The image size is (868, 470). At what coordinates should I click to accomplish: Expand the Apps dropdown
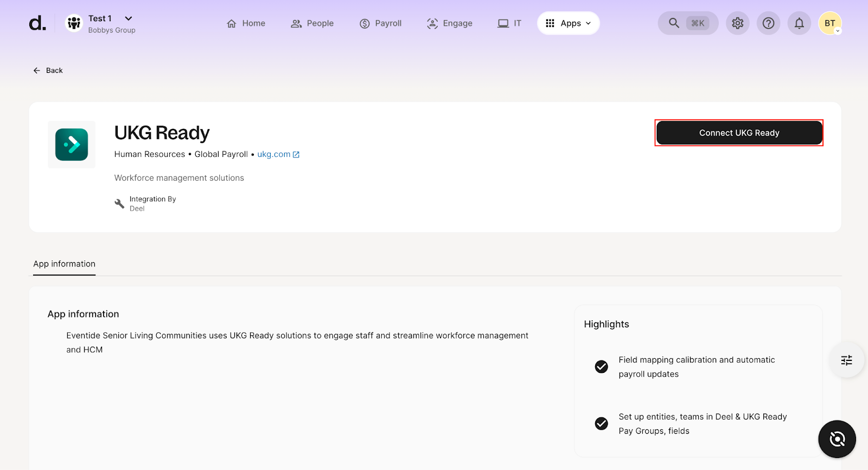pyautogui.click(x=568, y=23)
